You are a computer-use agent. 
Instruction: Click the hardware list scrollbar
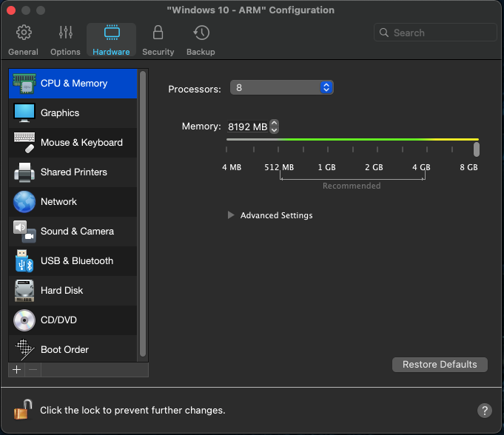[143, 214]
